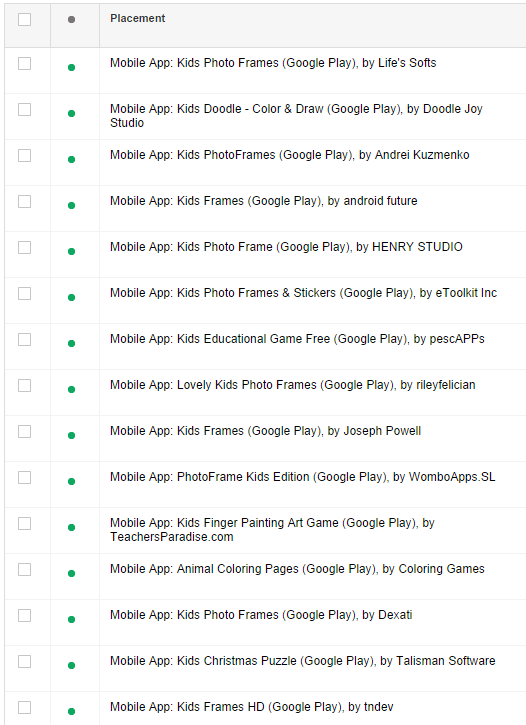The image size is (526, 725).
Task: Click the green status dot for Kids Doodle placement
Action: (71, 113)
